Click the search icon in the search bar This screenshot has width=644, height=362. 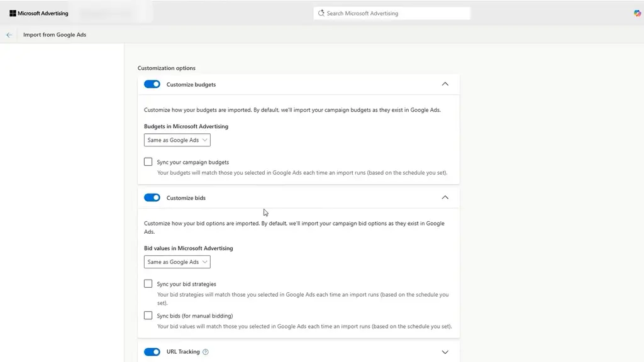click(x=321, y=13)
